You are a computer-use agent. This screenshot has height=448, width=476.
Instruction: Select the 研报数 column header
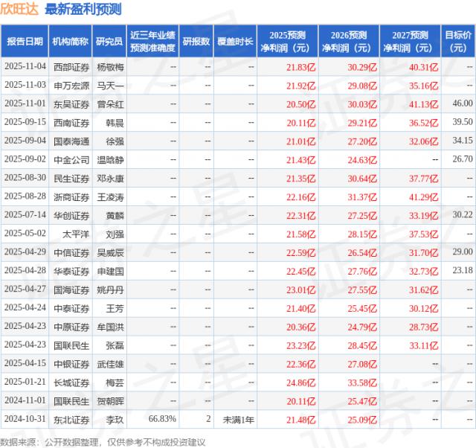coord(197,41)
